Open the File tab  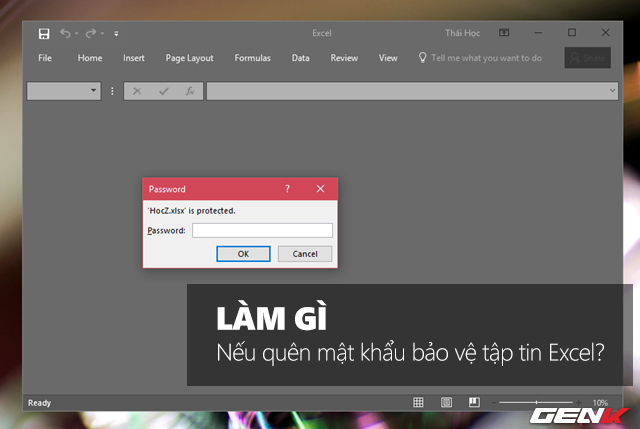[x=45, y=58]
